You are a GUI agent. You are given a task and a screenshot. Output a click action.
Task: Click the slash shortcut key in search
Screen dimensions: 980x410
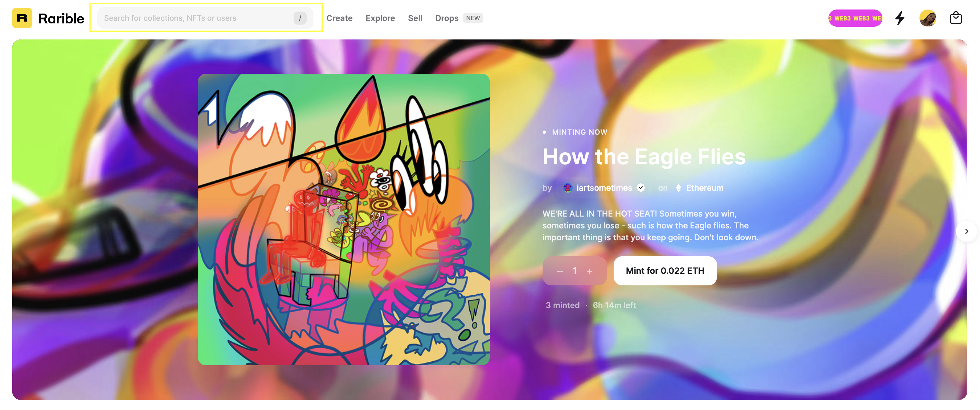tap(300, 18)
